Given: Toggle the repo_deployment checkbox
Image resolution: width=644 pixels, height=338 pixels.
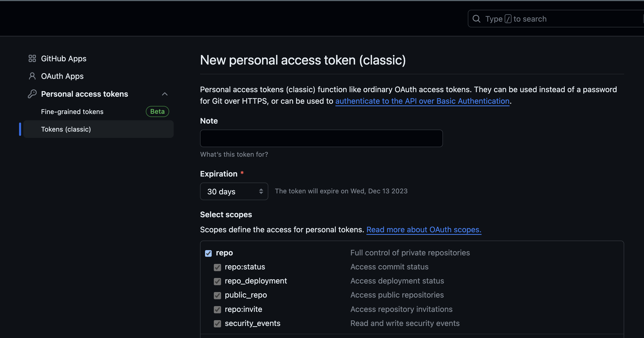Looking at the screenshot, I should click(217, 281).
